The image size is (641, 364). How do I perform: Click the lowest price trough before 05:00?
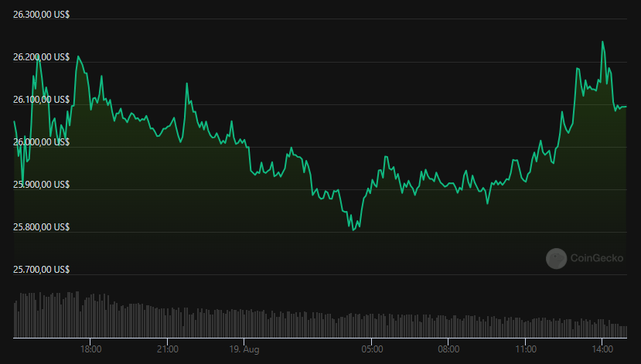point(353,230)
